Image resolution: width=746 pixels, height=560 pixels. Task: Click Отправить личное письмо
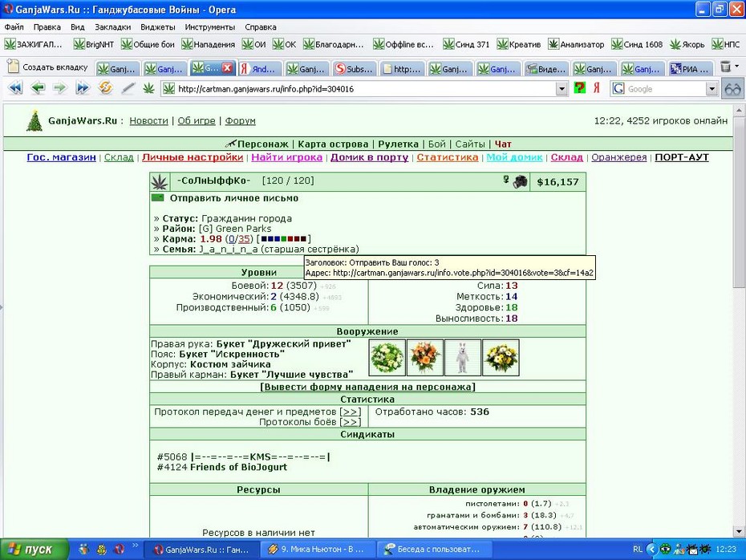pos(234,198)
